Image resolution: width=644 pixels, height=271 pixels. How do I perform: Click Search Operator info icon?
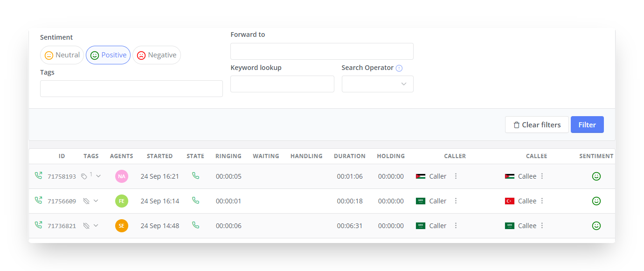399,68
